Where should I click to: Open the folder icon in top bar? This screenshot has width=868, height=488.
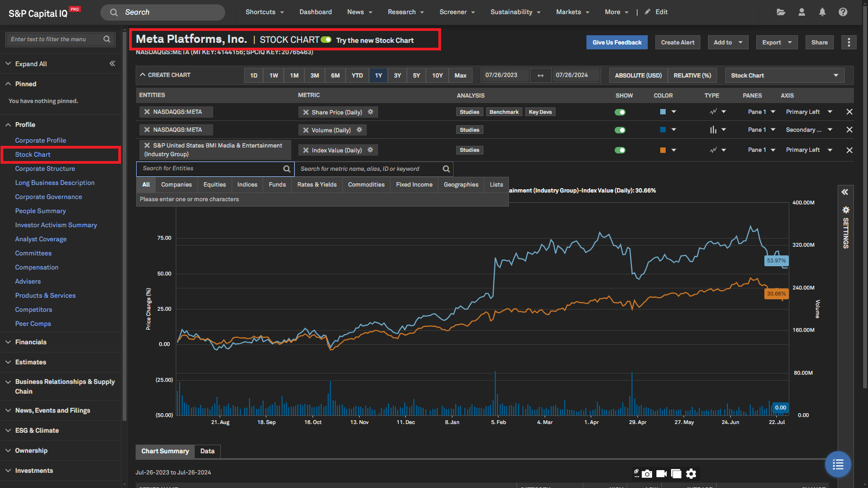(781, 12)
